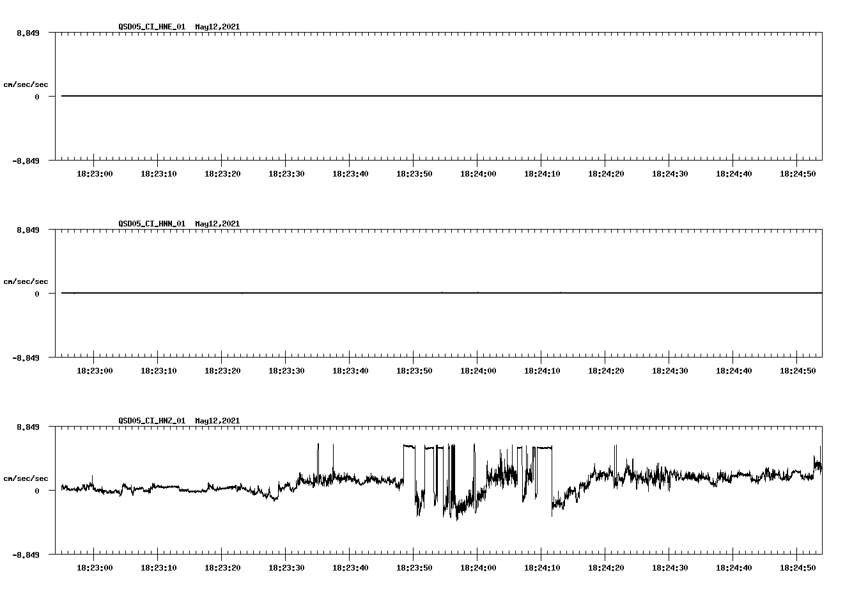
Task: Select the -8.849 lower amplitude label on HNZ
Action: (26, 555)
